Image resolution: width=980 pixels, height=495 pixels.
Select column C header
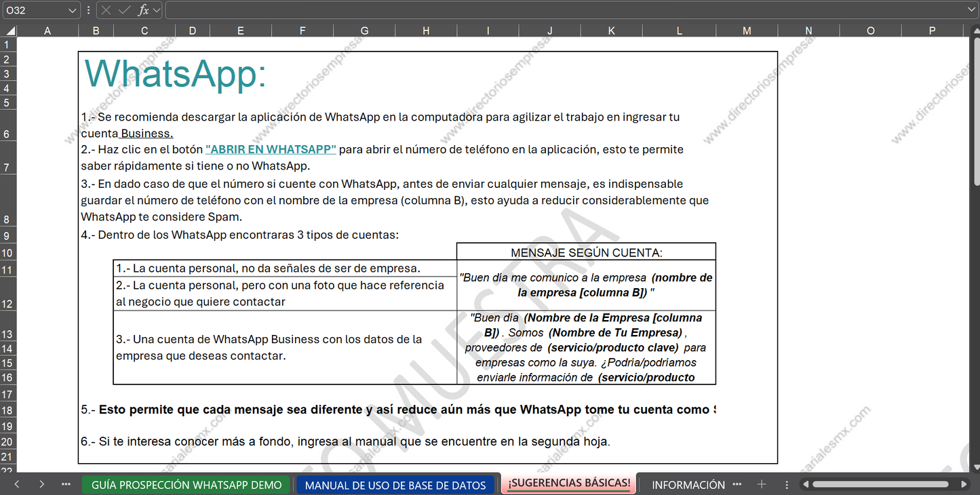pyautogui.click(x=144, y=31)
